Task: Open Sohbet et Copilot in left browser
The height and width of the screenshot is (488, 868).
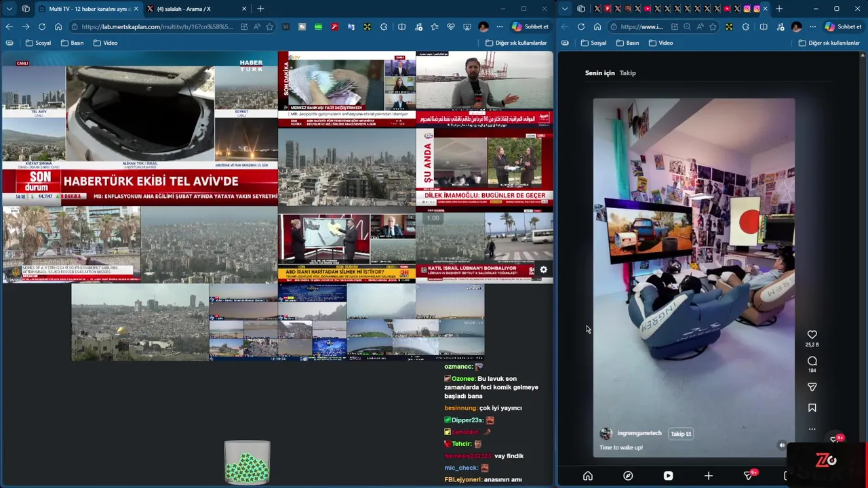Action: pos(531,26)
